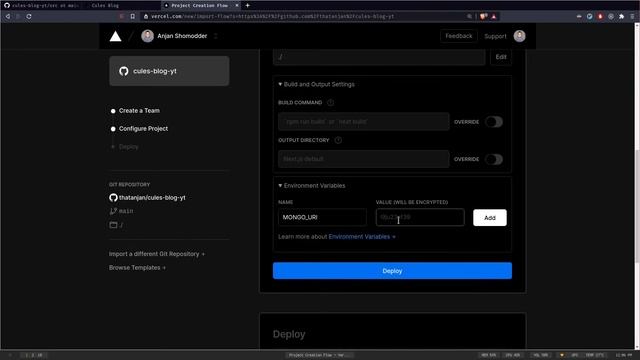Click the Feedback button
The height and width of the screenshot is (360, 640).
click(x=458, y=36)
